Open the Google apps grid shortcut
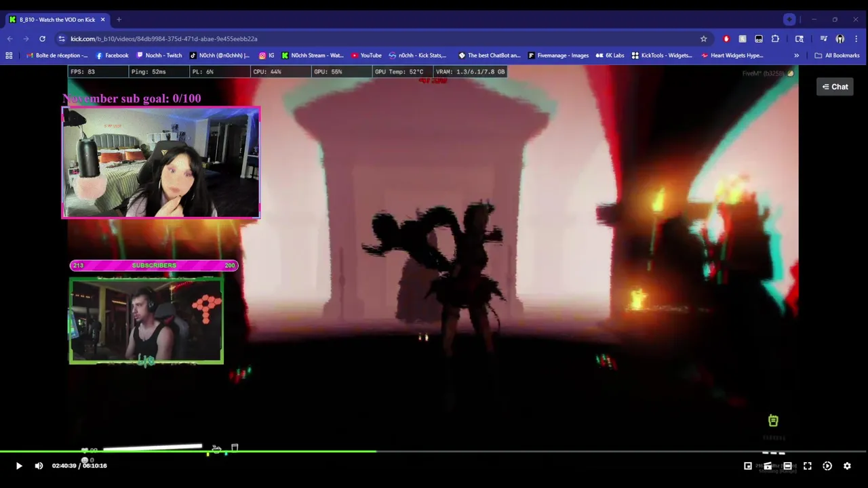This screenshot has height=488, width=868. click(9, 56)
